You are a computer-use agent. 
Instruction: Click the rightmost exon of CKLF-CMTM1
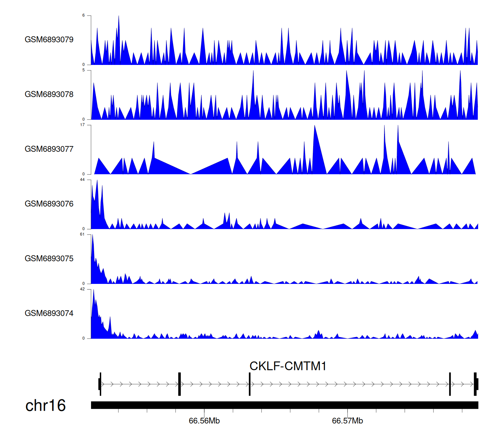coord(476,384)
